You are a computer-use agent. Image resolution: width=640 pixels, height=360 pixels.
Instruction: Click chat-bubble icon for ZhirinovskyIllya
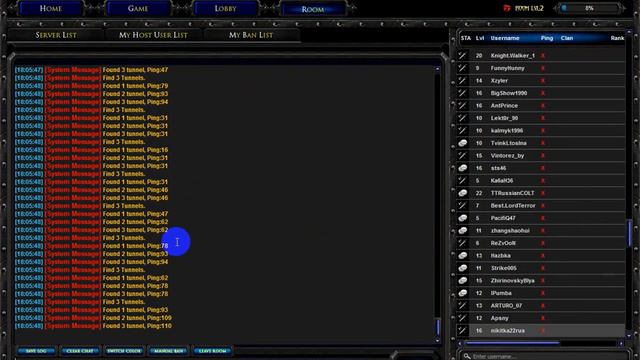tap(462, 280)
